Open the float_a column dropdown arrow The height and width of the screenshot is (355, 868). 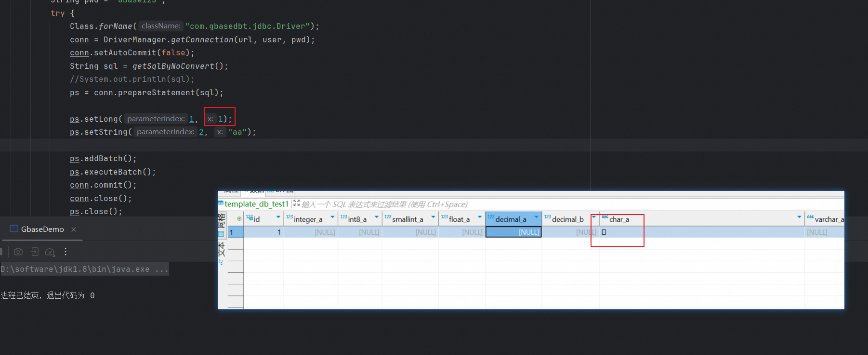(x=480, y=217)
